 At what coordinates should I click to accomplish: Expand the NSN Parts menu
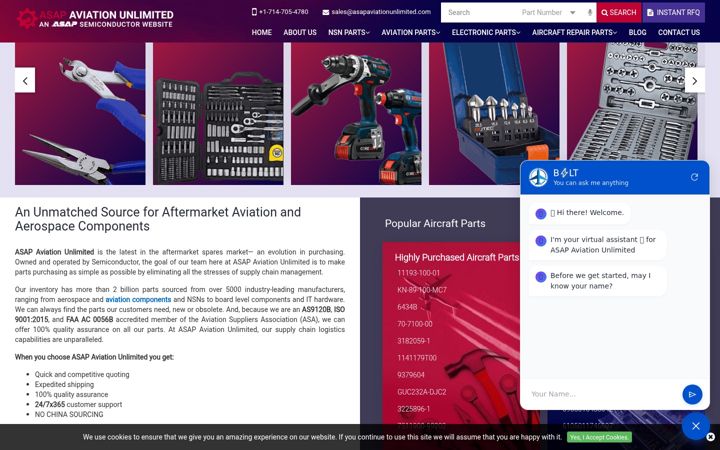(349, 33)
